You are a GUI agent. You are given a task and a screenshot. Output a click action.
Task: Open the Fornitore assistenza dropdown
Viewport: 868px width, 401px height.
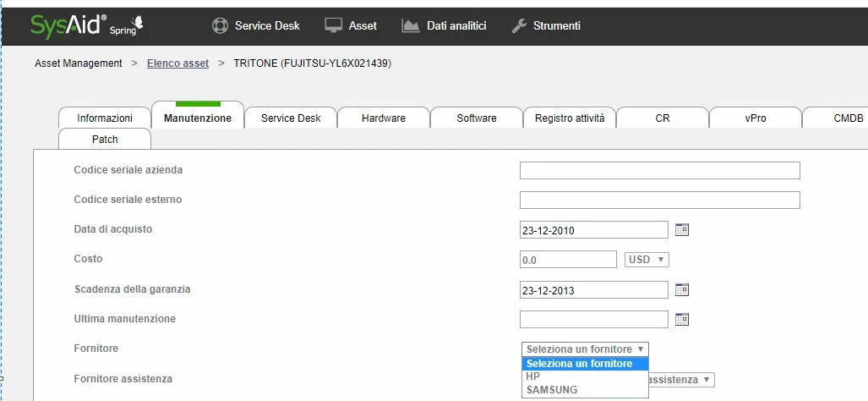pyautogui.click(x=681, y=379)
